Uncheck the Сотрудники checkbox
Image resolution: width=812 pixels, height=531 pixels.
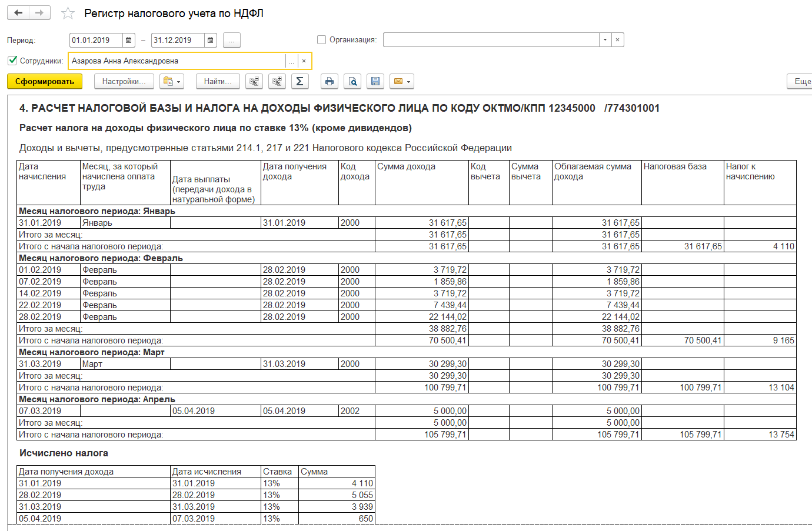pos(12,61)
